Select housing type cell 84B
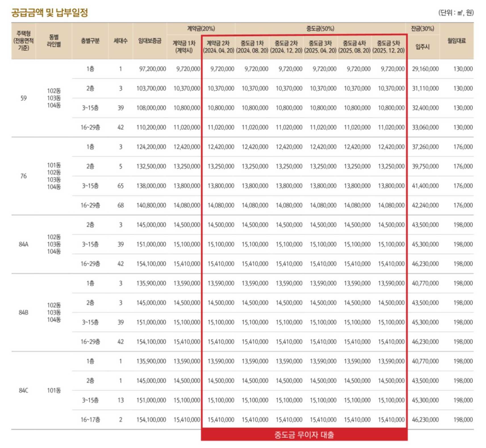 [24, 312]
